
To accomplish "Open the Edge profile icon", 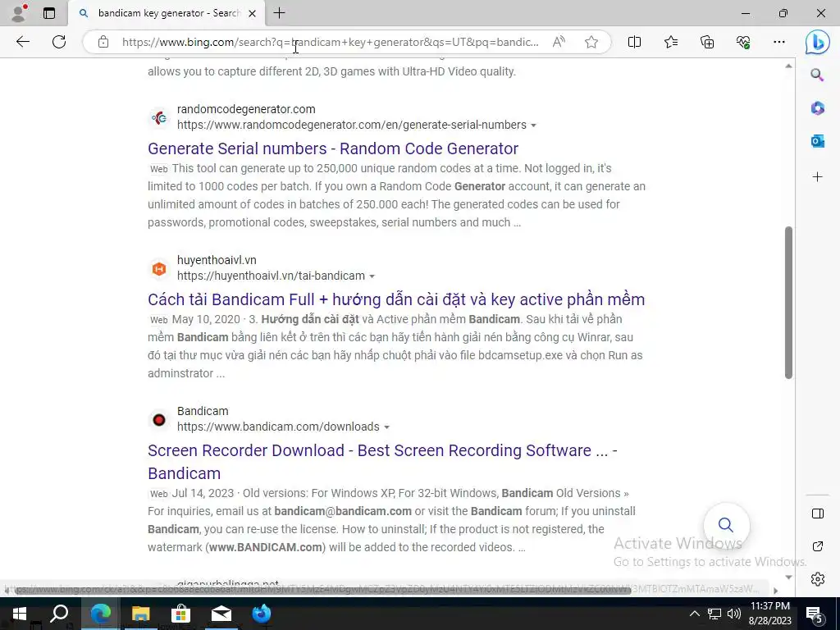I will 20,13.
